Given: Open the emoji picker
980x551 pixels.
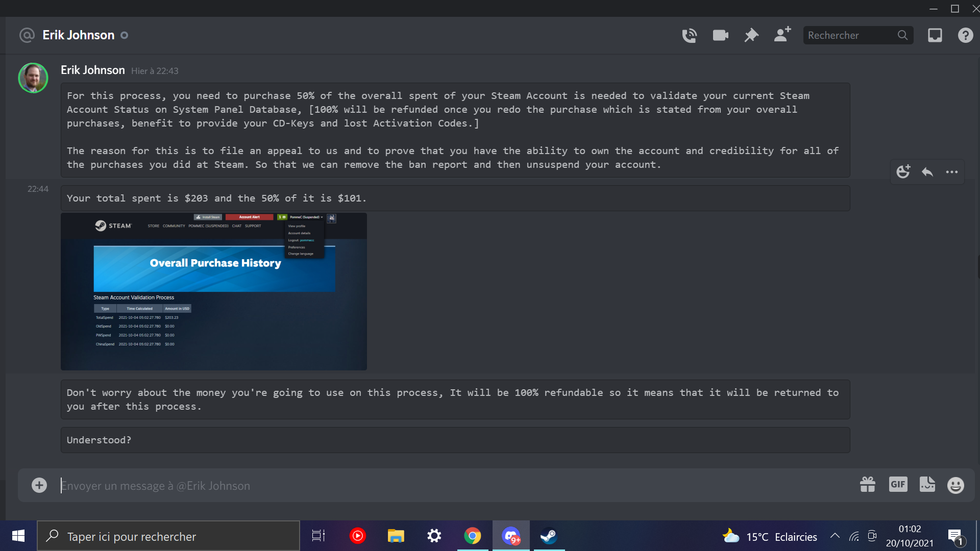Looking at the screenshot, I should coord(955,485).
